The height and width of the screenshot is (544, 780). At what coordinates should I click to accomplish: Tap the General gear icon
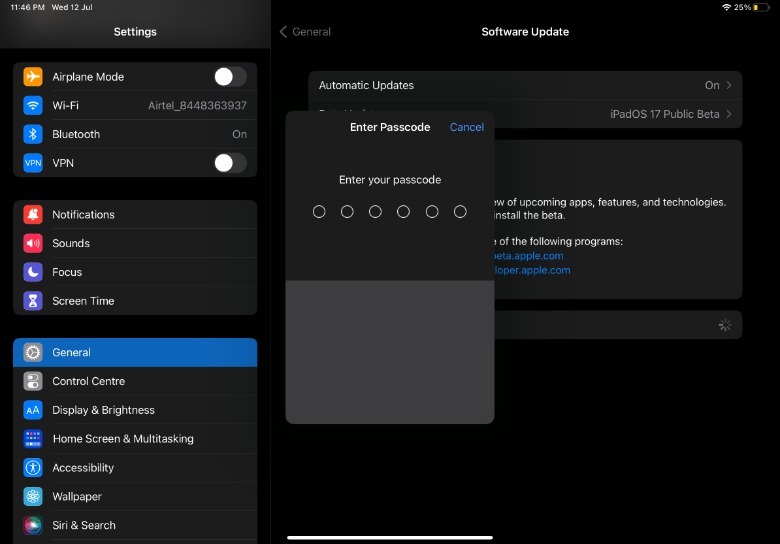tap(33, 352)
